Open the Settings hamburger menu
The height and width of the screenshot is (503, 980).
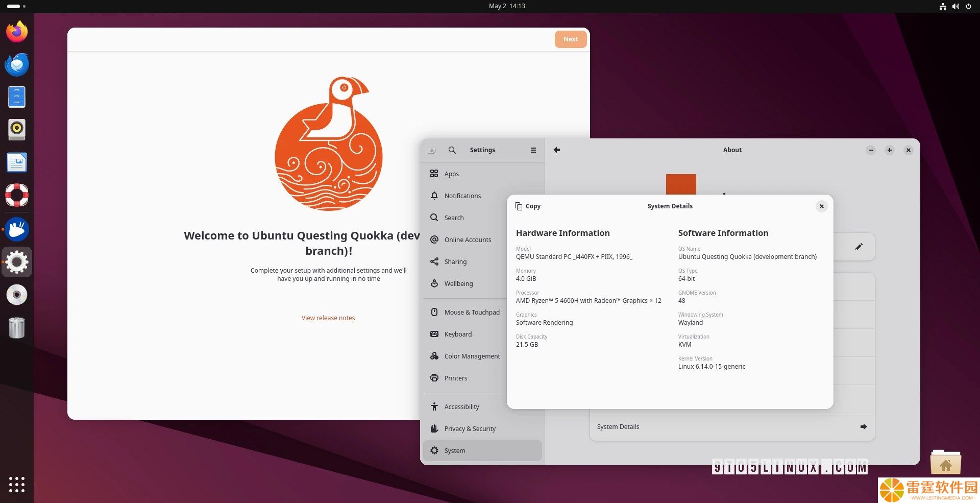(533, 150)
